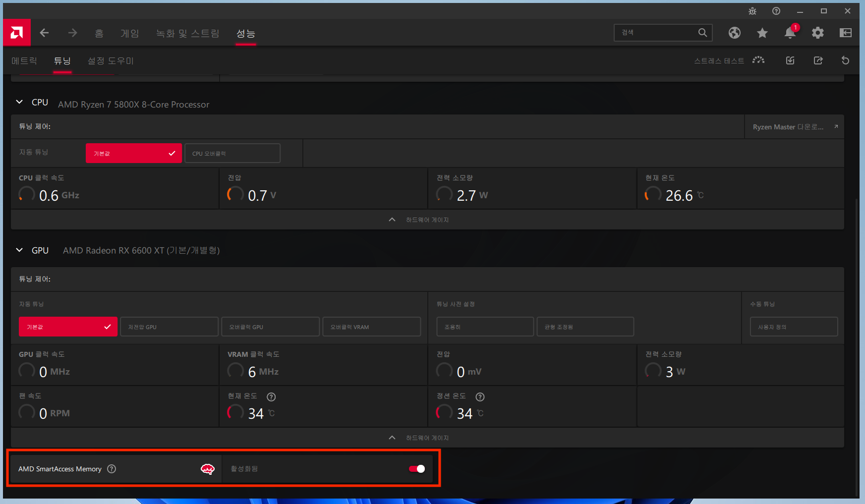This screenshot has height=504, width=865.
Task: Select 오버클럭 GPU option
Action: 270,327
